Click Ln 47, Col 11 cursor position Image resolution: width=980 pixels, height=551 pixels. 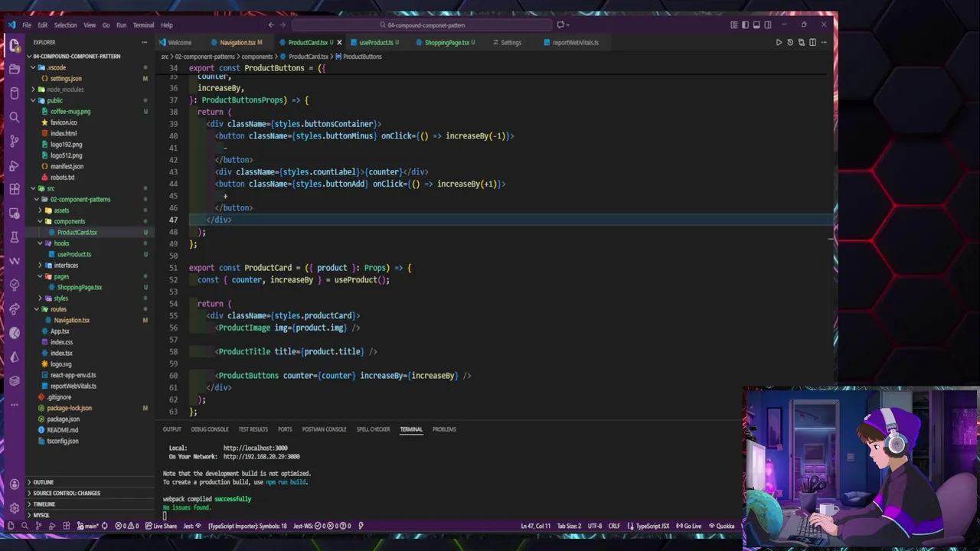535,526
